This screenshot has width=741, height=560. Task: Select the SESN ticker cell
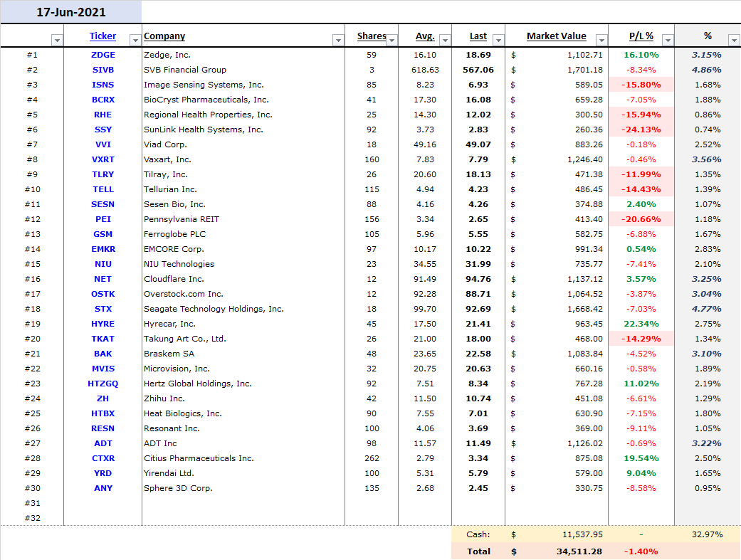tap(103, 205)
